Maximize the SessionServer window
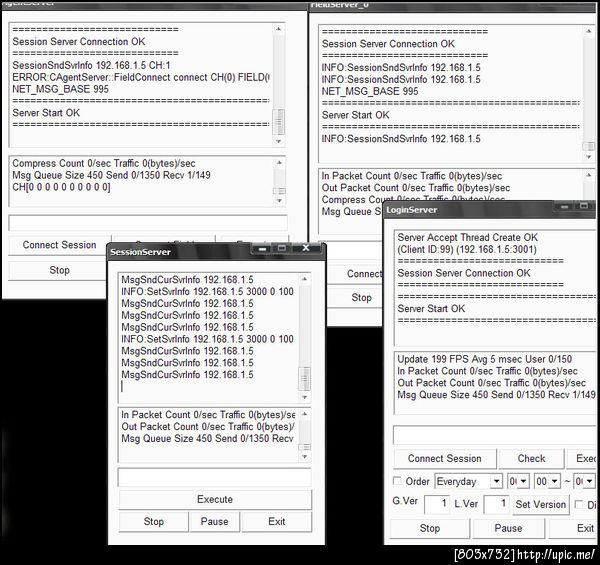600x565 pixels. [x=282, y=249]
